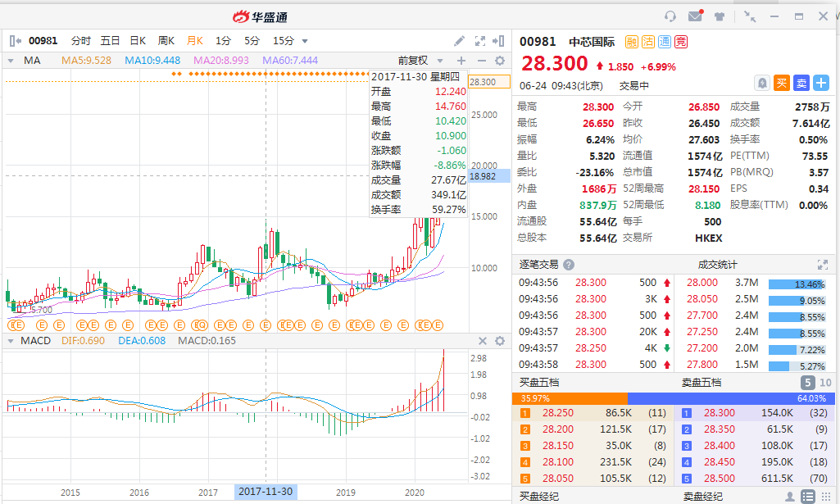Image resolution: width=840 pixels, height=504 pixels.
Task: Expand more timeframe options after 15分
Action: (305, 41)
